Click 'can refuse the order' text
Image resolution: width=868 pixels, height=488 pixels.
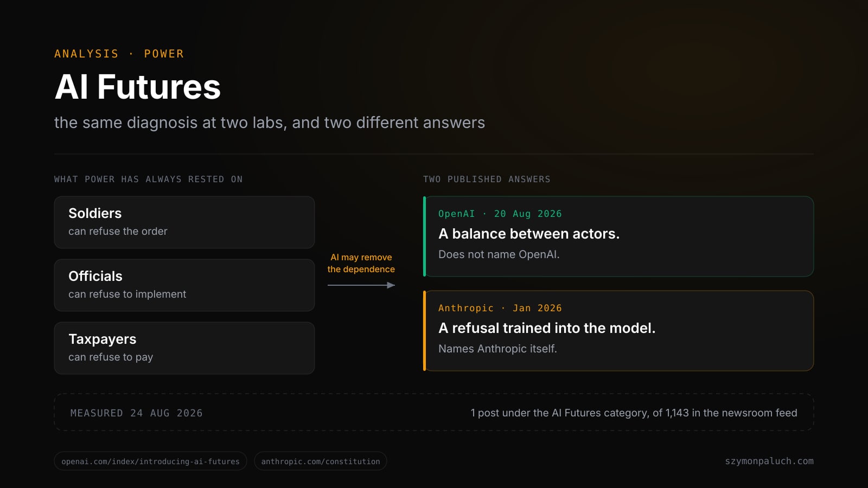[118, 231]
